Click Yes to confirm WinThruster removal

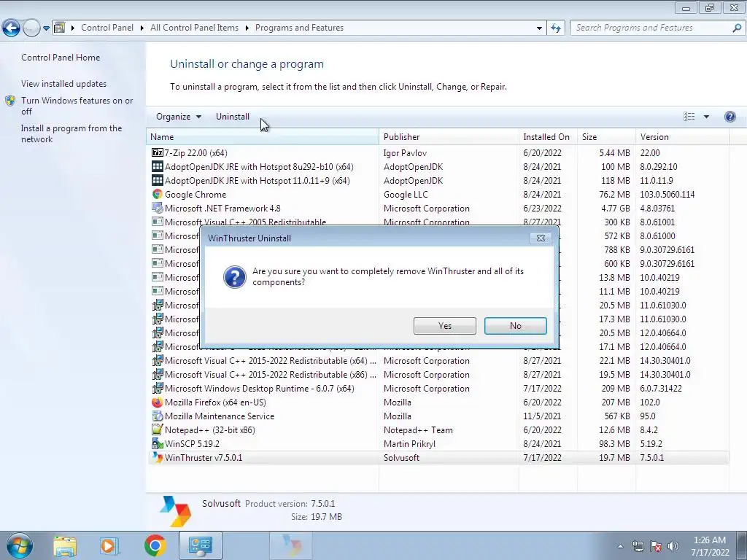click(x=445, y=326)
